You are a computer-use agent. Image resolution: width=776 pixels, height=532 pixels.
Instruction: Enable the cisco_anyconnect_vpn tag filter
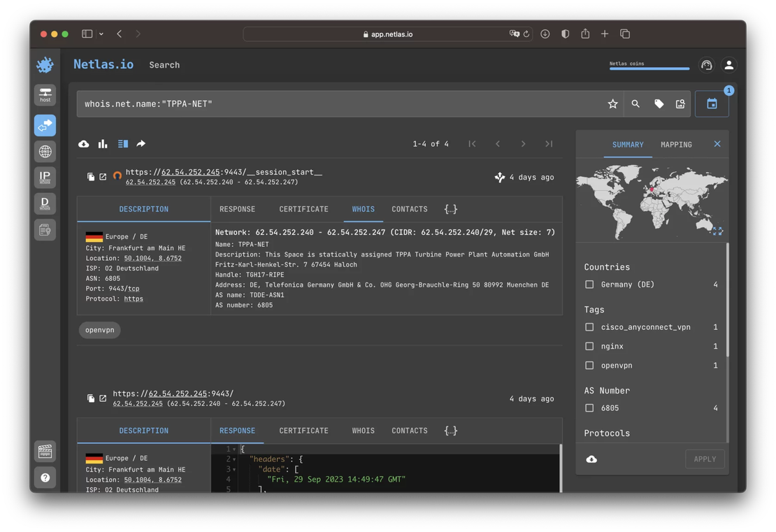pos(590,326)
